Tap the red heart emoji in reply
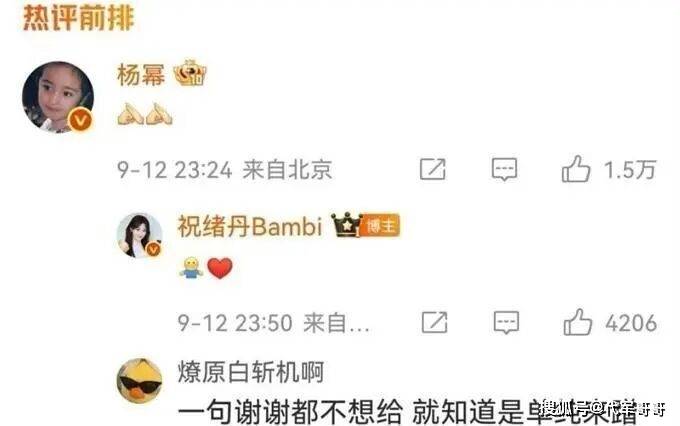This screenshot has width=680, height=426. click(x=220, y=268)
